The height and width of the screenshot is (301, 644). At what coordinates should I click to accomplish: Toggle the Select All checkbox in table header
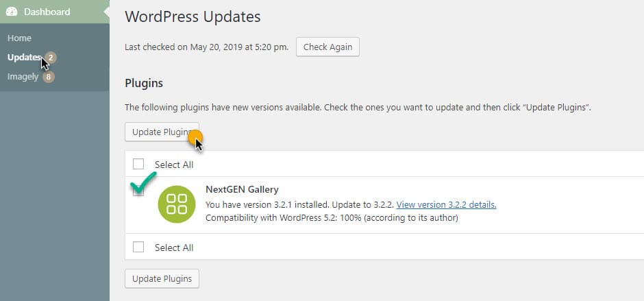[x=138, y=165]
